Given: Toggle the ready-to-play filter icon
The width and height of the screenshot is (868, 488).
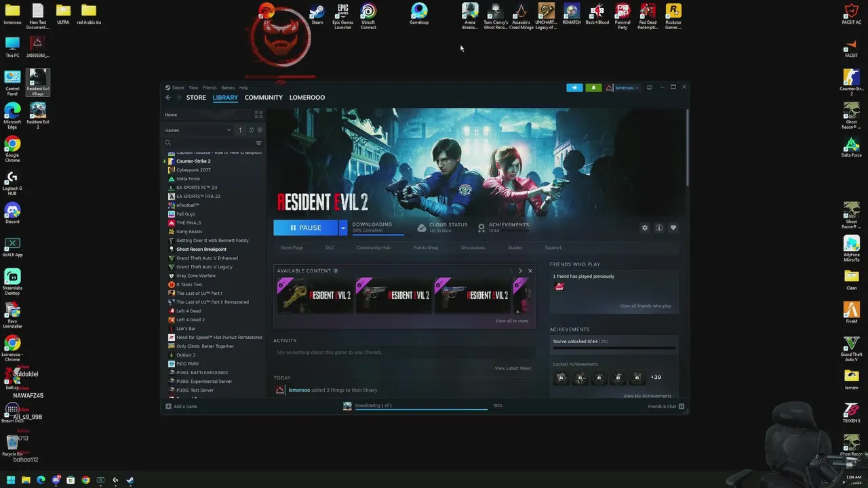Looking at the screenshot, I should tap(260, 130).
